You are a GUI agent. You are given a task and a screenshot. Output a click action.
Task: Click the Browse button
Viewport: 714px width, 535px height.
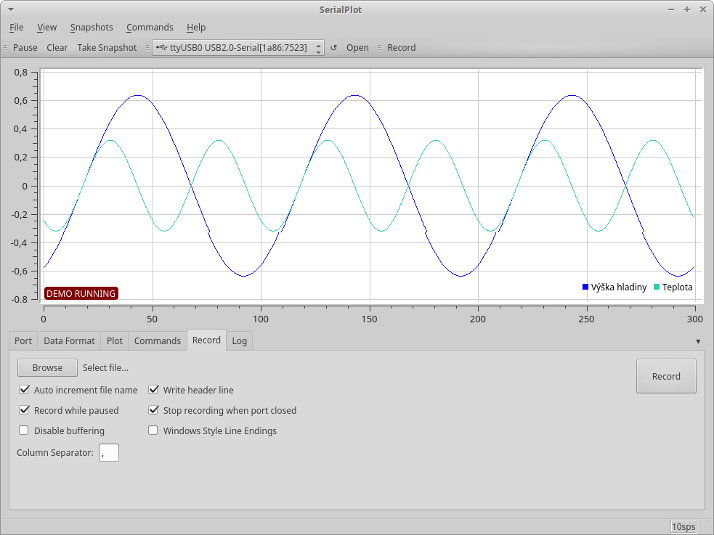(47, 367)
